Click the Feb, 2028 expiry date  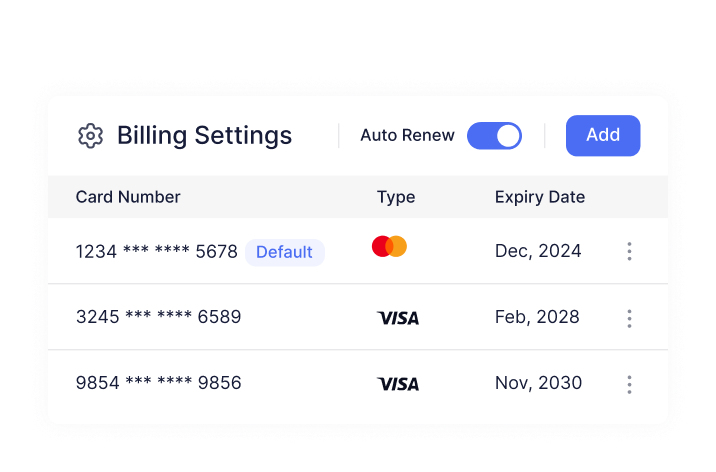(537, 318)
